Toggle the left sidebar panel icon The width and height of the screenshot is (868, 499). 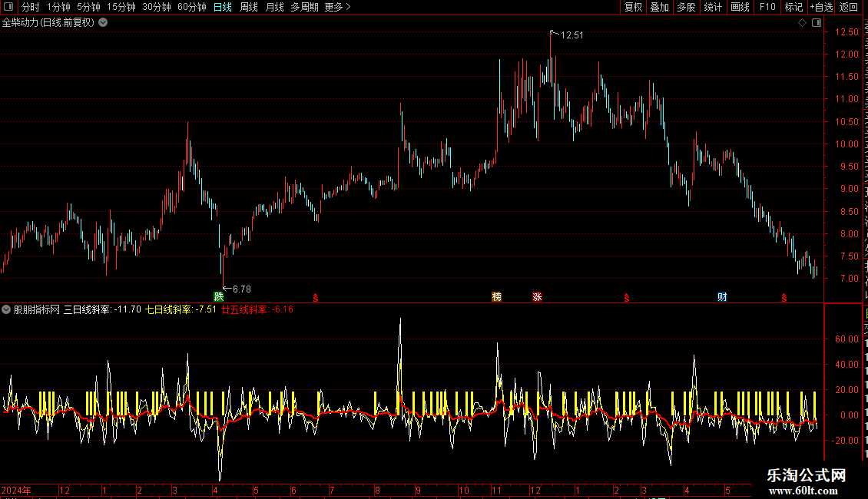click(x=8, y=7)
